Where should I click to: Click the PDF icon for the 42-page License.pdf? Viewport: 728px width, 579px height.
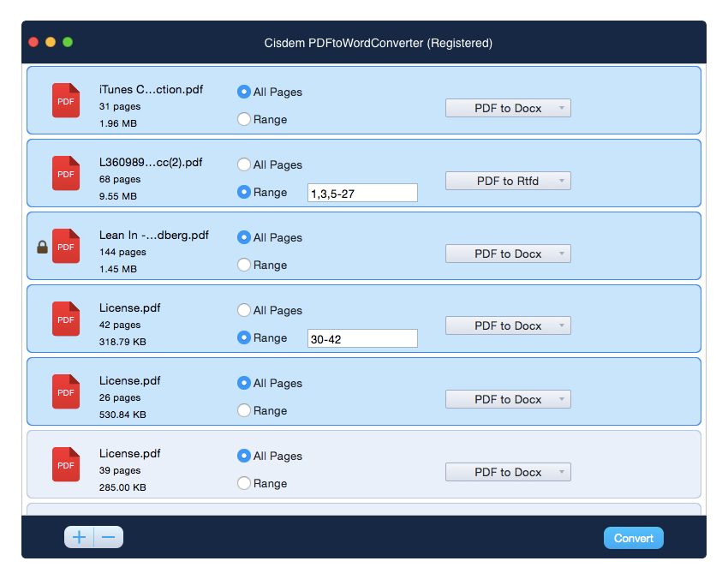pyautogui.click(x=66, y=319)
